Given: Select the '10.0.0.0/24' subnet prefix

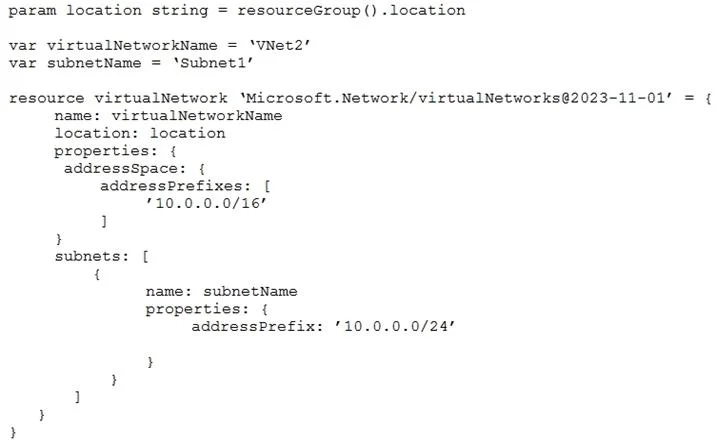Looking at the screenshot, I should click(x=395, y=326).
